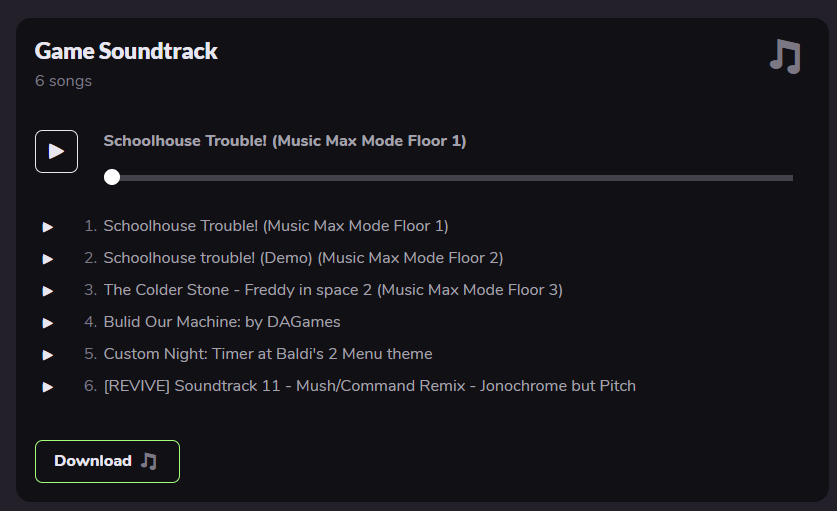Screen dimensions: 837x511
Task: Click the Game Soundtrack heading
Action: coord(126,51)
